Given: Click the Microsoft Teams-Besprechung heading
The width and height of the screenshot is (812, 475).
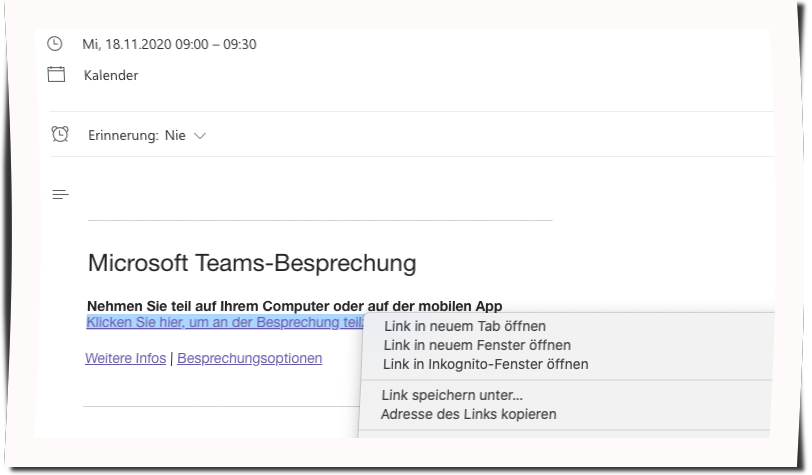Looking at the screenshot, I should click(x=251, y=264).
